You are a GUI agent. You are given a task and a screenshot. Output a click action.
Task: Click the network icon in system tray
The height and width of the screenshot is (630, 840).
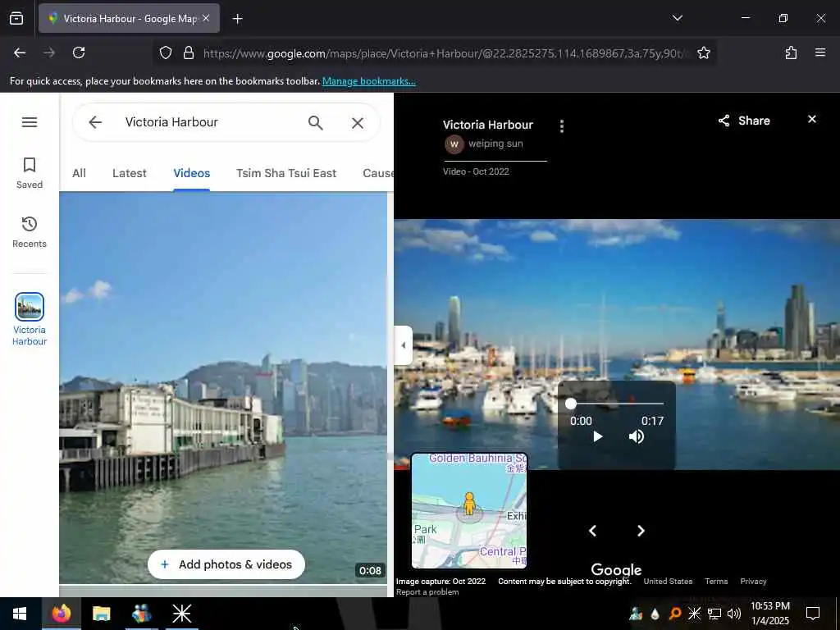[714, 614]
